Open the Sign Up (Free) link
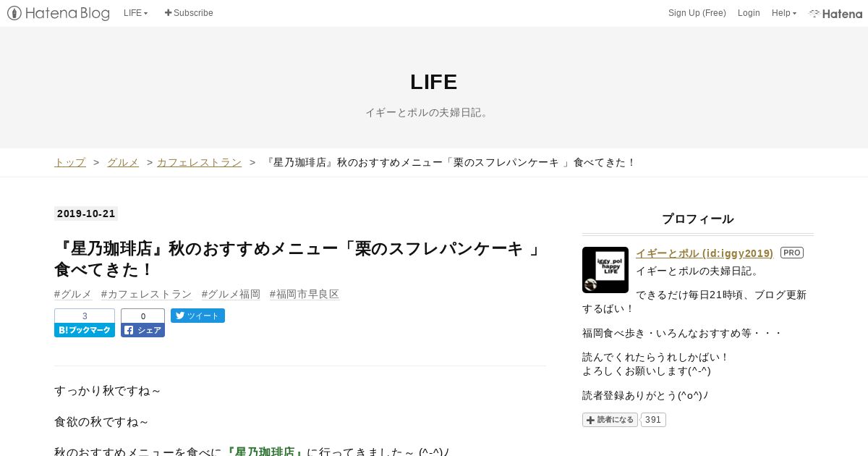Image resolution: width=868 pixels, height=456 pixels. [697, 13]
